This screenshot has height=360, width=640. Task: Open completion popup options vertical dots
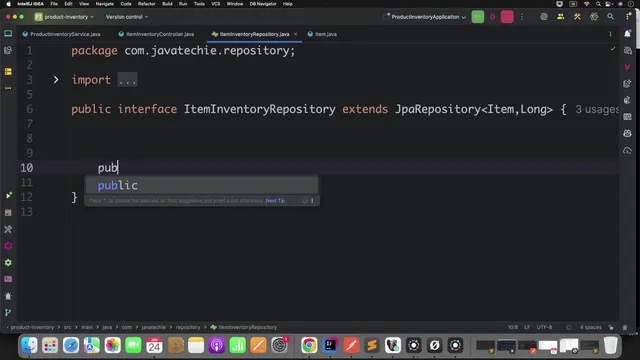(312, 201)
